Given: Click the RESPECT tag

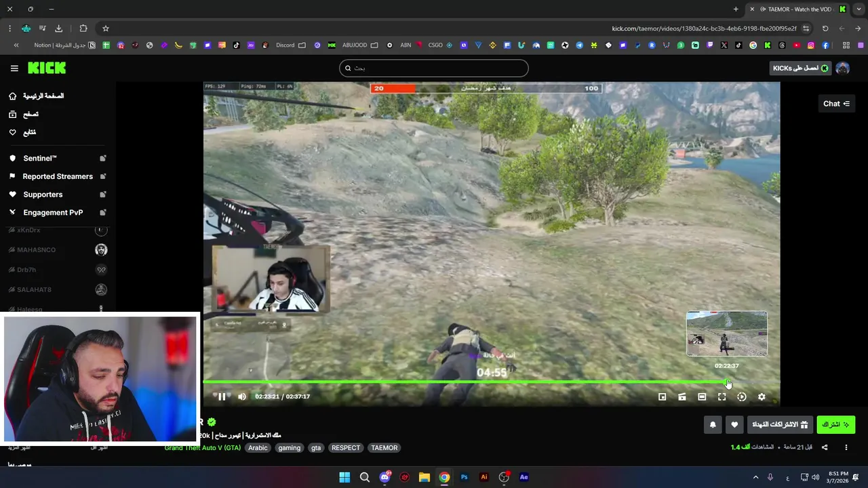Looking at the screenshot, I should click(346, 447).
